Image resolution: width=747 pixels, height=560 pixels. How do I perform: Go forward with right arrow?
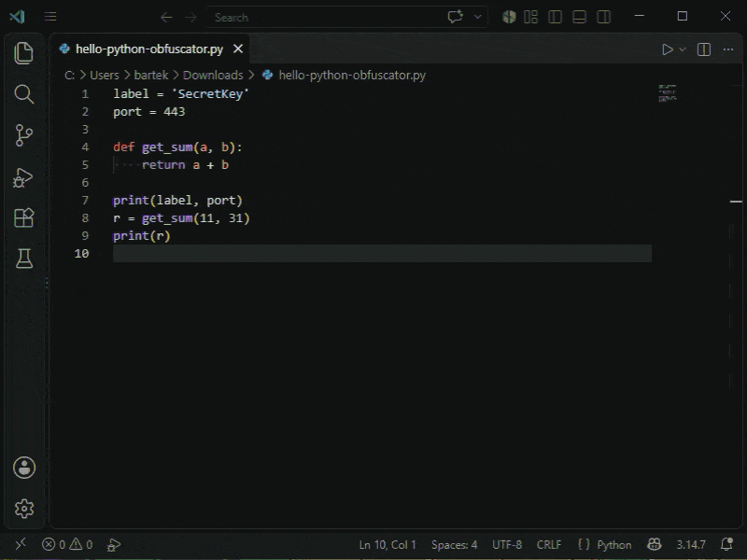(x=191, y=18)
